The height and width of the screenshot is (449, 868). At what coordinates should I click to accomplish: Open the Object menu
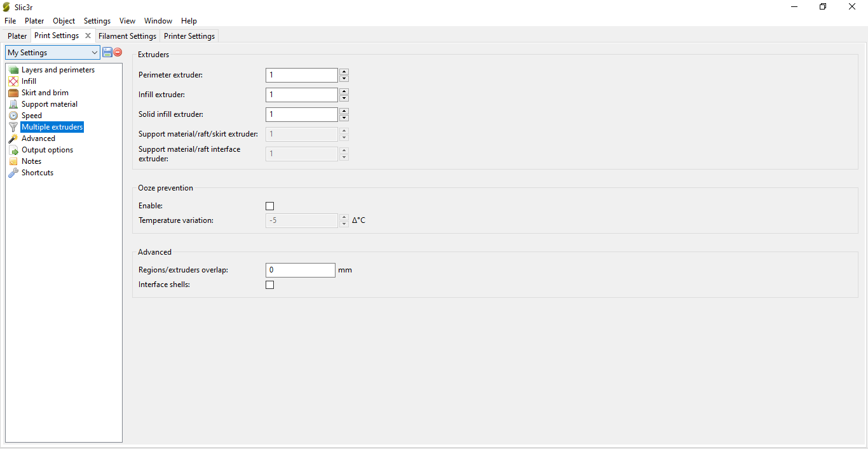(64, 21)
